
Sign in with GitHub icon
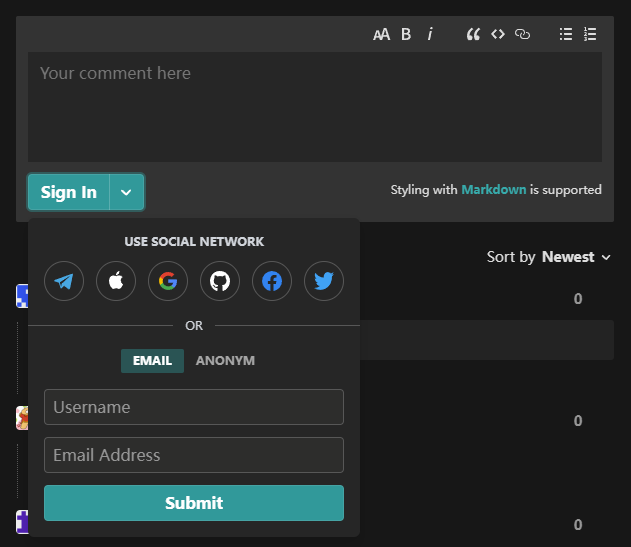pyautogui.click(x=220, y=281)
